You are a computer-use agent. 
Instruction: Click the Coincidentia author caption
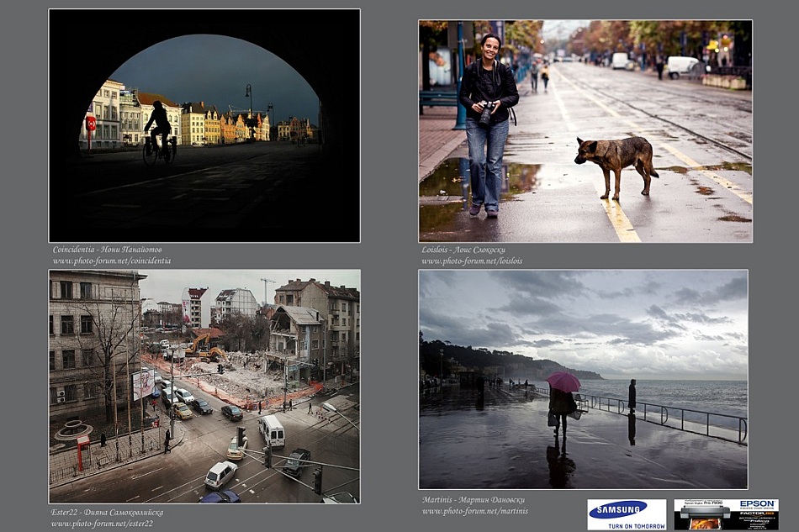[x=107, y=250]
